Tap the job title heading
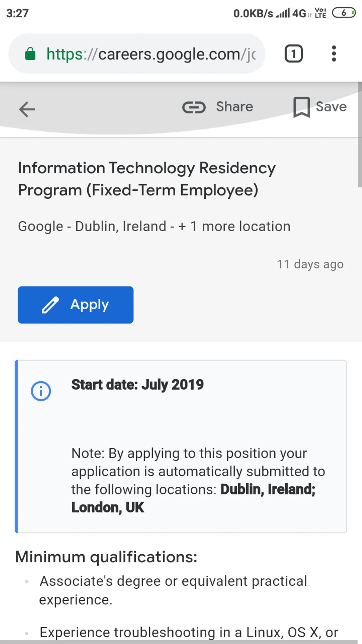Image resolution: width=362 pixels, height=644 pixels. pos(147,179)
